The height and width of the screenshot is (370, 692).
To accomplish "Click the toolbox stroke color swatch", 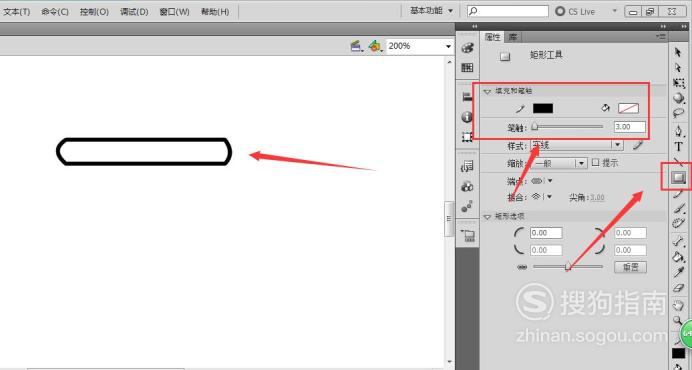I will coord(678,353).
